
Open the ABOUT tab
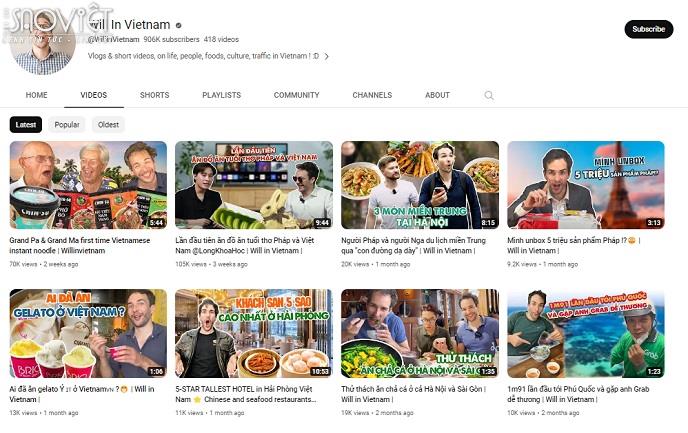[x=437, y=95]
